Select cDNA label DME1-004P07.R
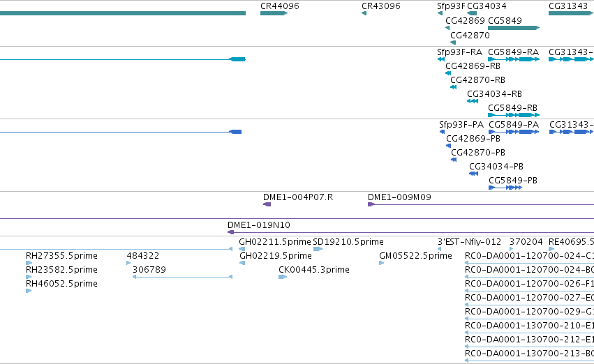Viewport: 594px width, 364px height. [298, 197]
